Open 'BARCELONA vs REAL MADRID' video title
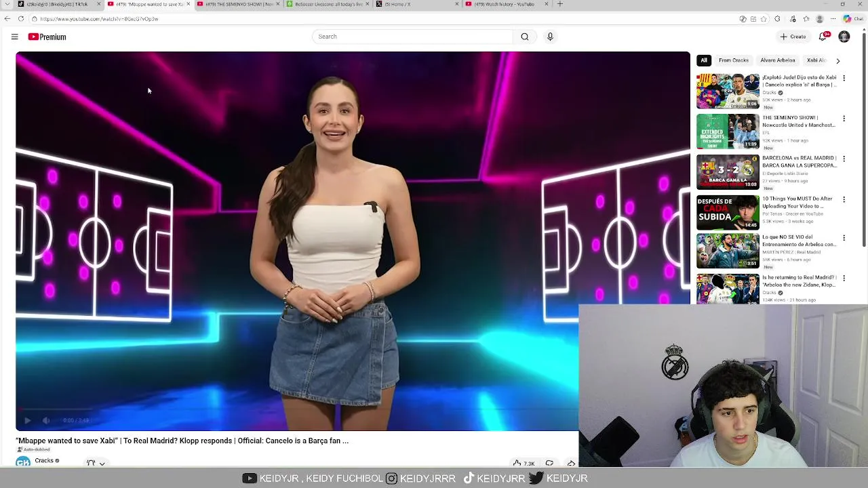 coord(800,161)
